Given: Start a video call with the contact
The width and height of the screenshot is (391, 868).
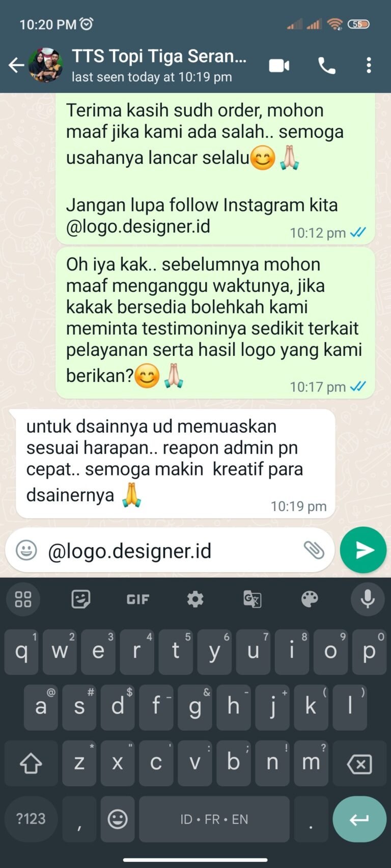Looking at the screenshot, I should click(279, 66).
